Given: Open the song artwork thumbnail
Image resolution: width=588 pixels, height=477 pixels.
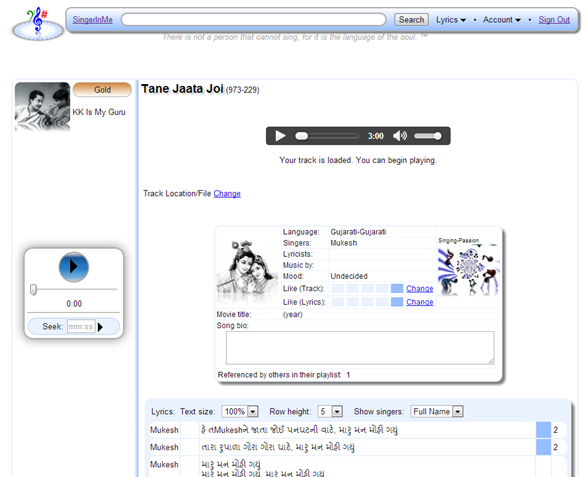Looking at the screenshot, I should pyautogui.click(x=248, y=272).
